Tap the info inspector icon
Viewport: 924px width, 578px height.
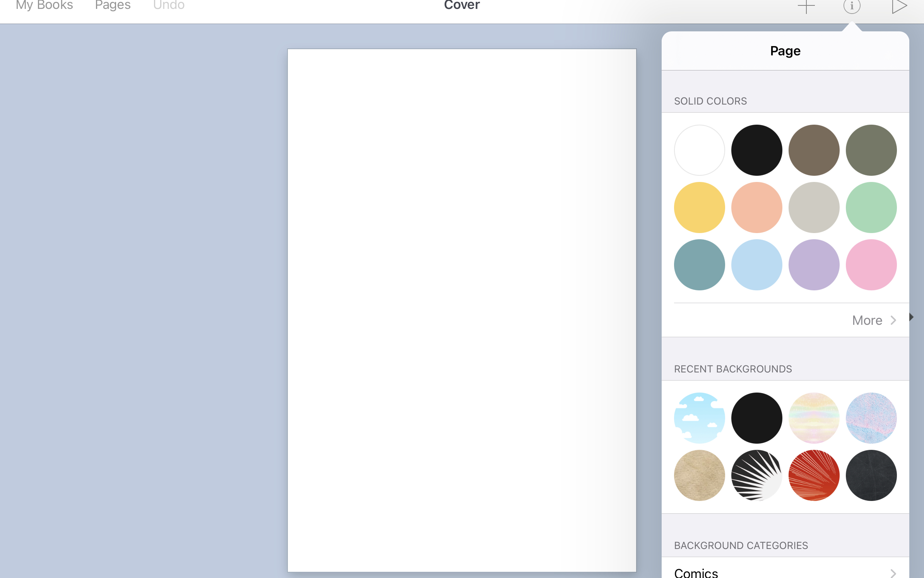tap(852, 6)
